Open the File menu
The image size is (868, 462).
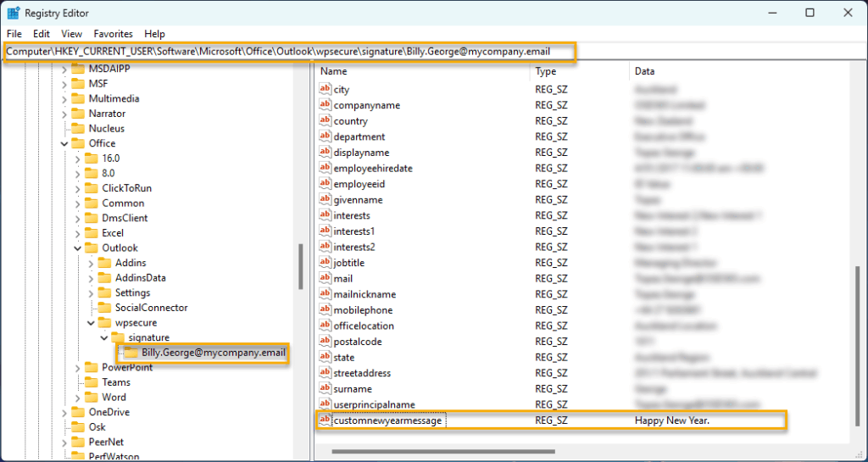click(14, 34)
